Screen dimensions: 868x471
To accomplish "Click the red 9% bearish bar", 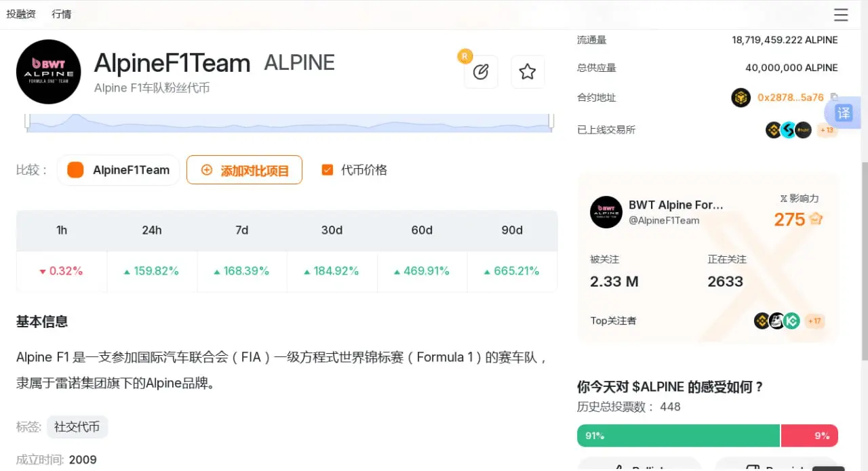I will (x=810, y=436).
